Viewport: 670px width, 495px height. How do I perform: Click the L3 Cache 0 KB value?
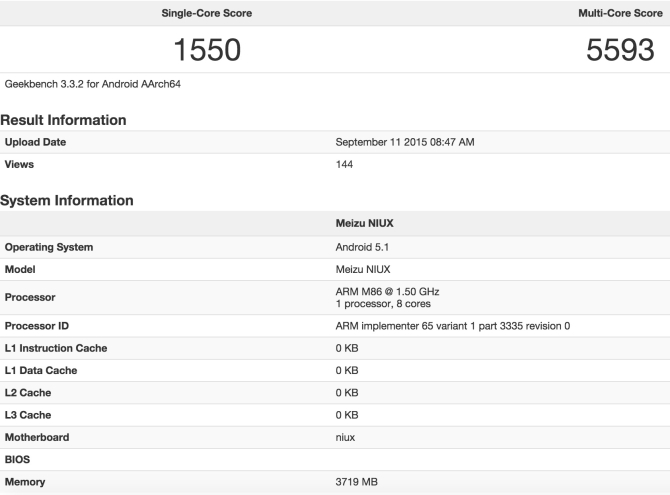[x=347, y=414]
